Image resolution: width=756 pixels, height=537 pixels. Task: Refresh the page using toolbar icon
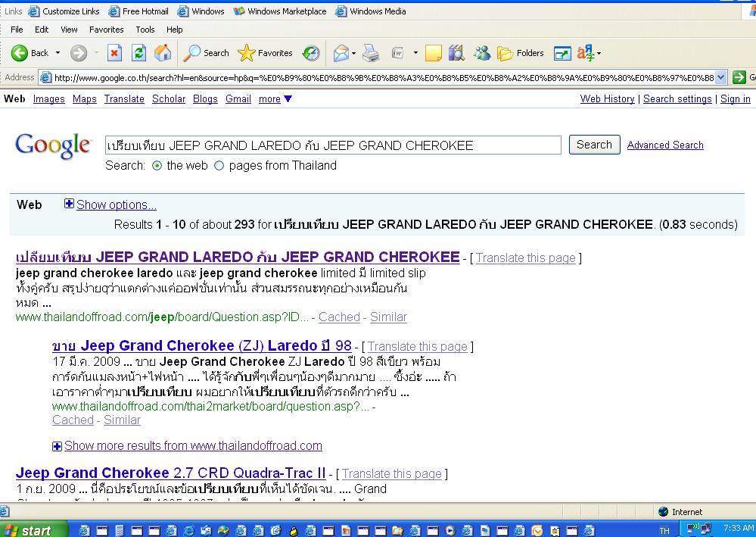click(x=138, y=53)
